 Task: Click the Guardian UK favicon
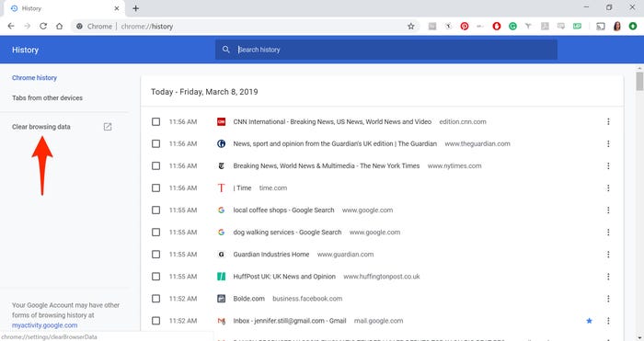222,144
